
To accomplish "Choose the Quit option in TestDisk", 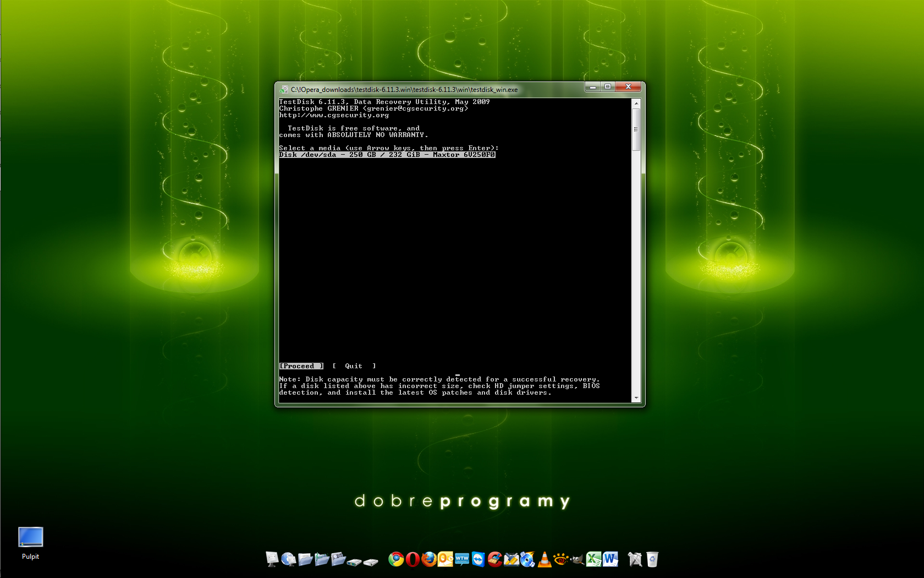I will 354,366.
